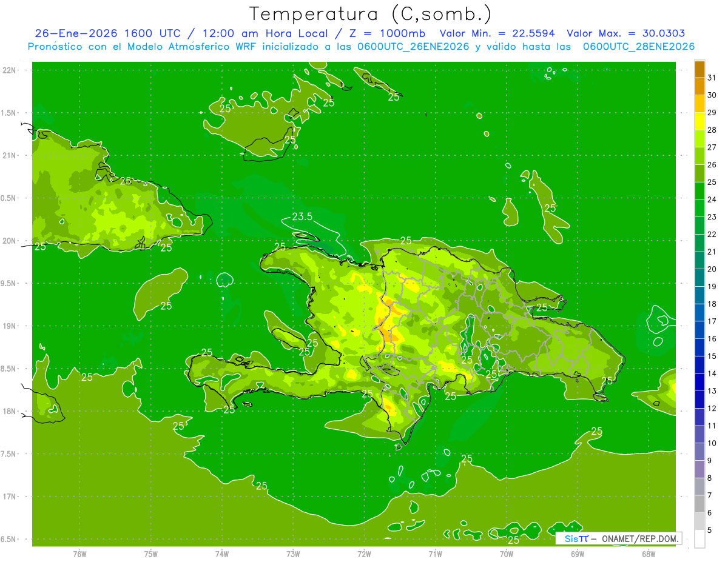Pick the purple swatch between 9 and 10
The width and height of the screenshot is (728, 562).
tap(699, 452)
